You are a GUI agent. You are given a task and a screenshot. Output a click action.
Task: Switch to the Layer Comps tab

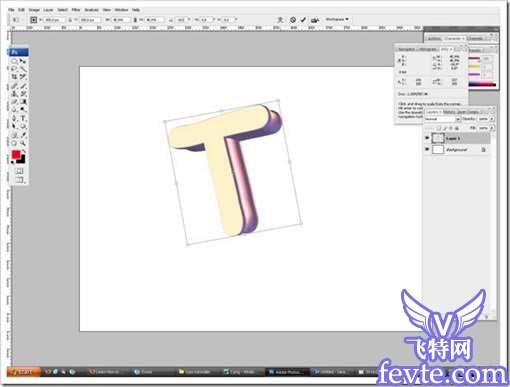[x=467, y=112]
